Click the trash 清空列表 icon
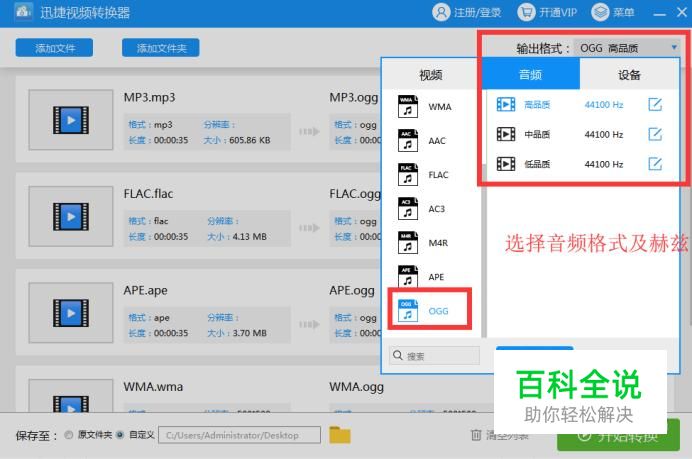 476,435
